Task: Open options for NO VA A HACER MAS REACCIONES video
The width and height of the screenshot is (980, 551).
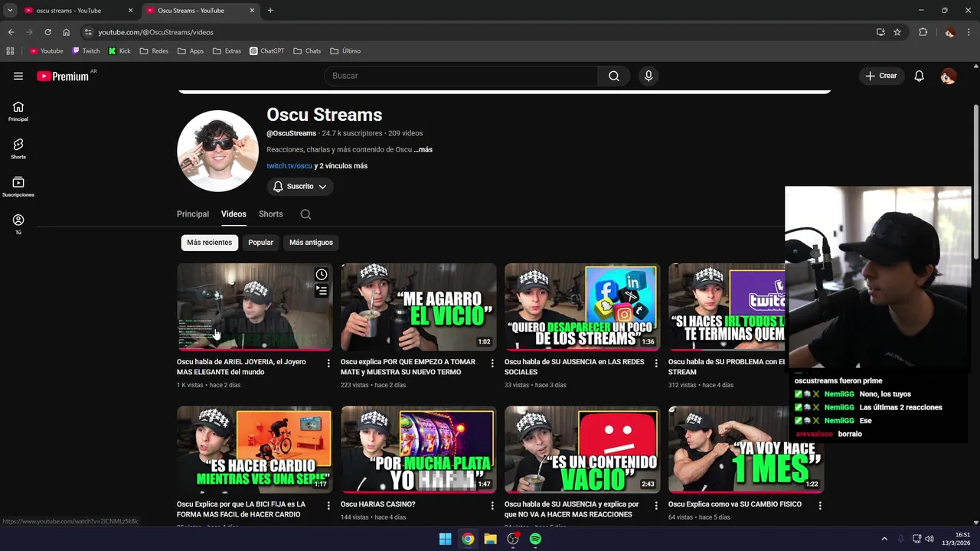Action: point(656,505)
